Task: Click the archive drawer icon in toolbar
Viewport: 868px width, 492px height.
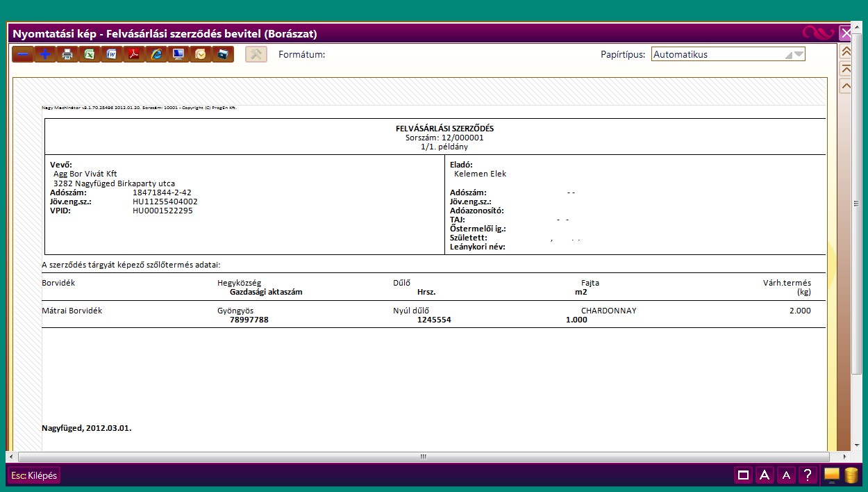Action: pyautogui.click(x=223, y=54)
